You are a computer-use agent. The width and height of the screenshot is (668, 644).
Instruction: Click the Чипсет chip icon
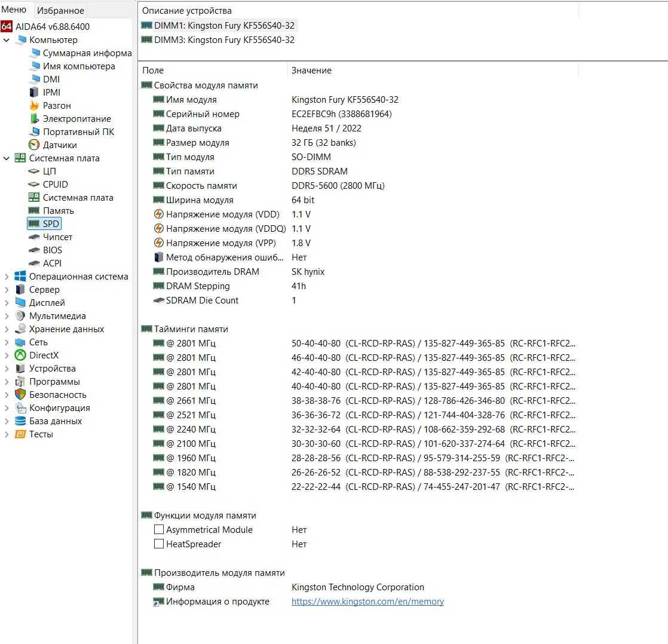click(x=33, y=237)
